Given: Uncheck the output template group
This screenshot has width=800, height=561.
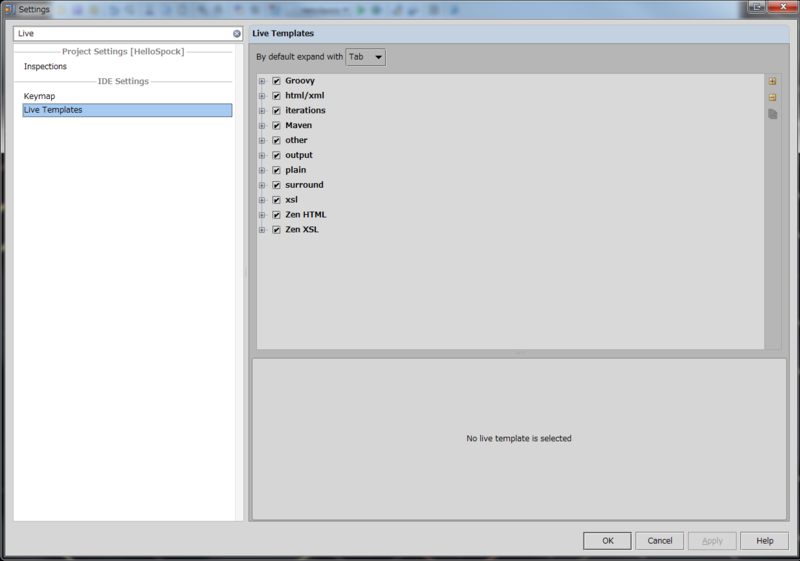Looking at the screenshot, I should click(x=276, y=155).
